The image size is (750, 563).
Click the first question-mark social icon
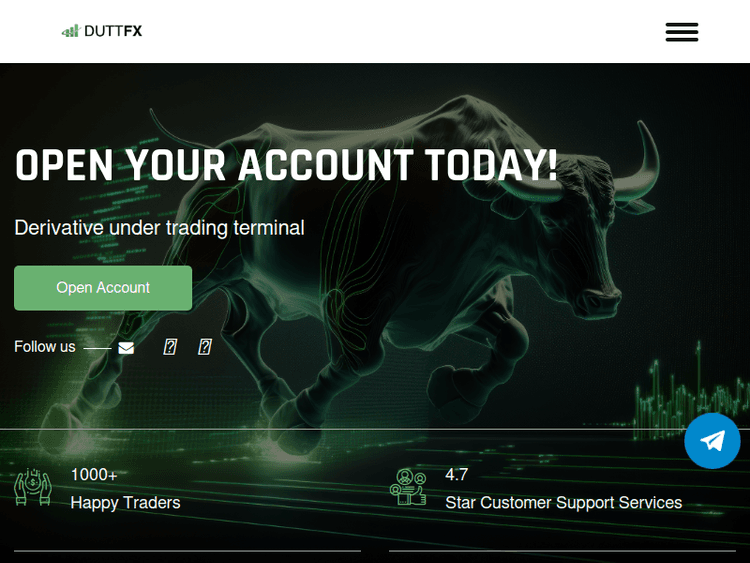170,347
